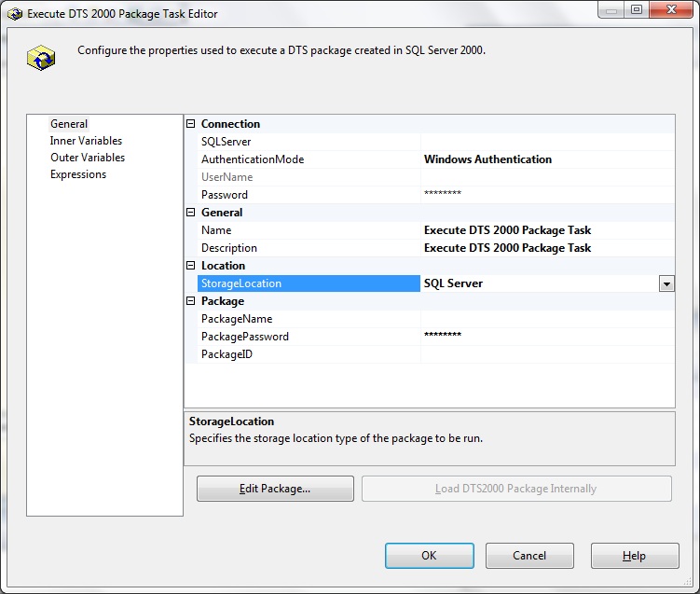Image resolution: width=700 pixels, height=594 pixels.
Task: Confirm with the OK button
Action: point(430,556)
